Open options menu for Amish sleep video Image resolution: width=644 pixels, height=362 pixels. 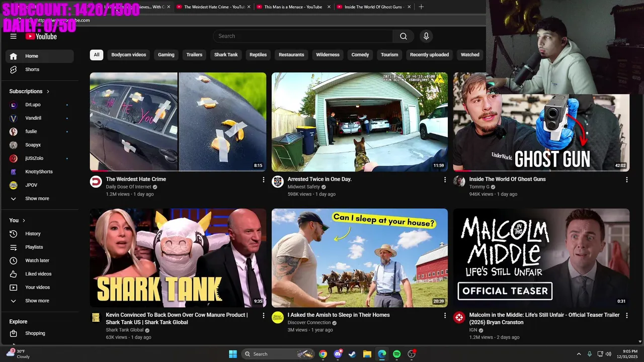pyautogui.click(x=445, y=315)
